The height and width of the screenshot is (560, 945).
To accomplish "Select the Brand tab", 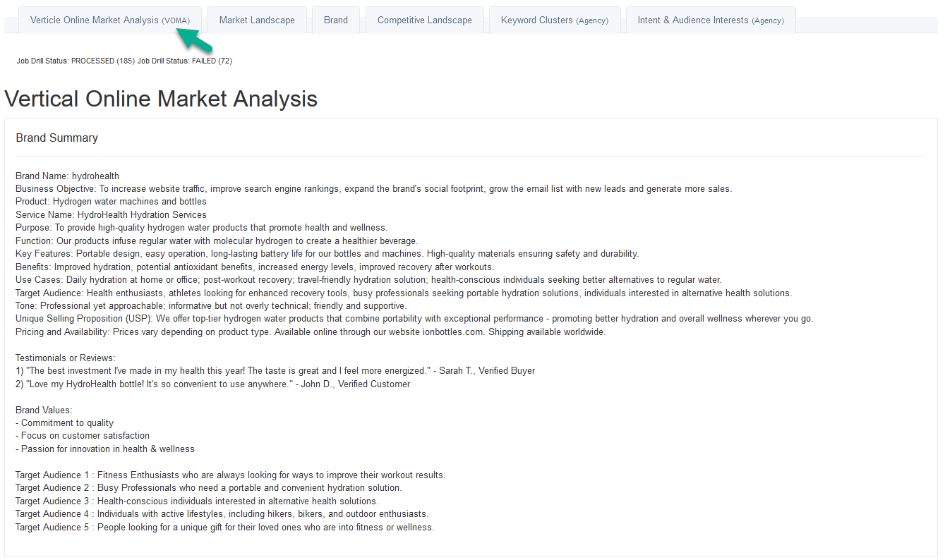I will click(336, 20).
